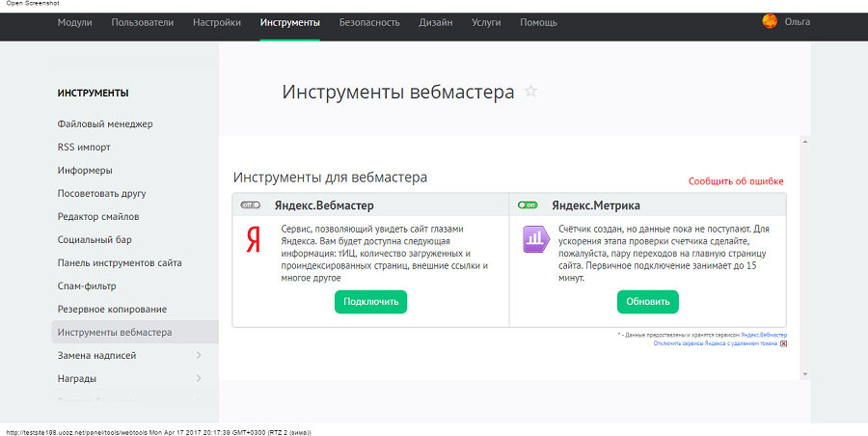This screenshot has height=436, width=868.
Task: Click the scrollbar up arrow
Action: 805,142
